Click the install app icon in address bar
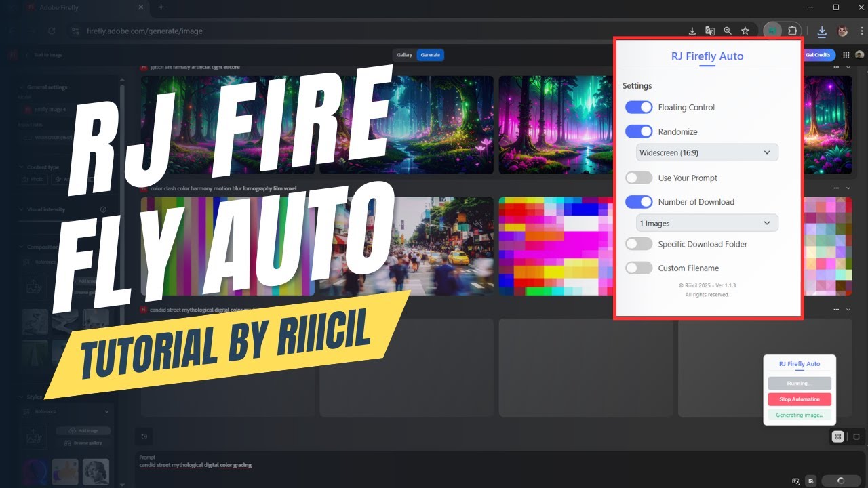The width and height of the screenshot is (868, 488). pos(692,30)
